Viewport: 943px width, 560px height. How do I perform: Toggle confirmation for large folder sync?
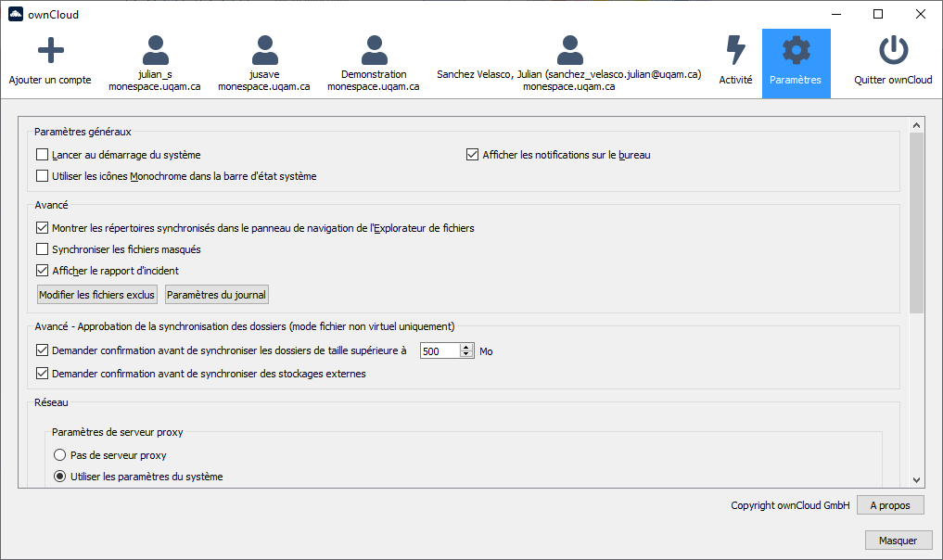pyautogui.click(x=42, y=350)
